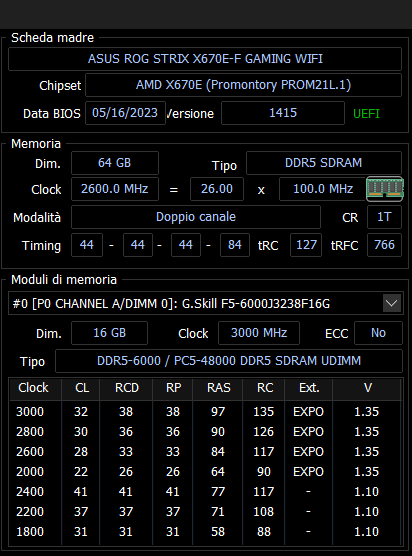Click EXPO in the 3000 row
Screen dimensions: 412x556
point(308,412)
